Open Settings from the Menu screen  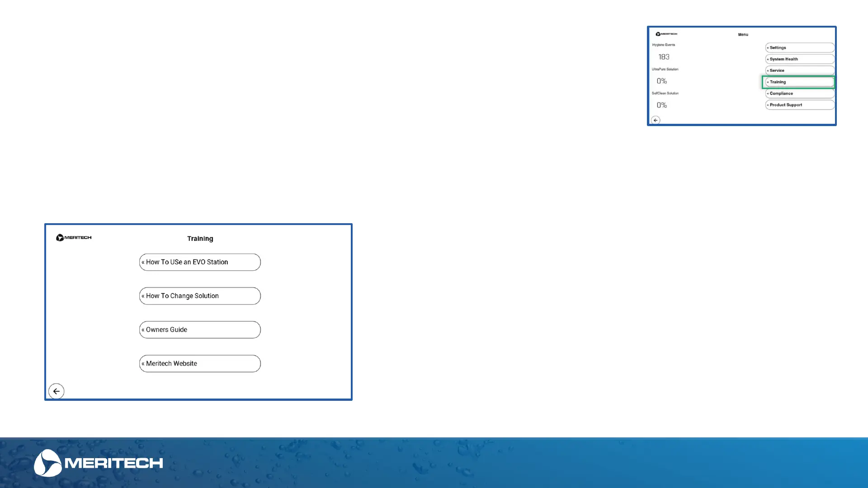pos(799,47)
